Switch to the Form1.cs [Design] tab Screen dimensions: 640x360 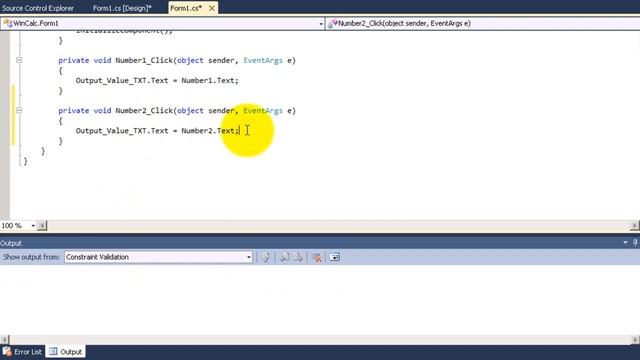click(122, 8)
